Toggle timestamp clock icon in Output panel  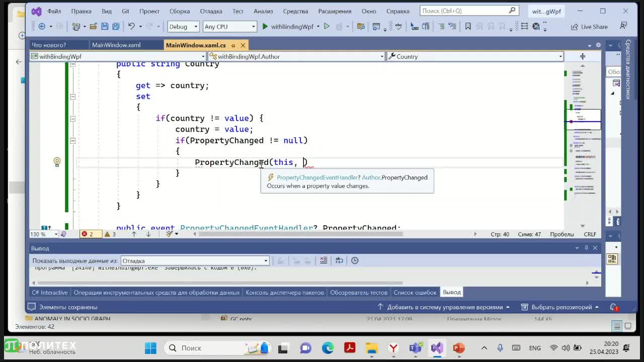[x=355, y=260]
